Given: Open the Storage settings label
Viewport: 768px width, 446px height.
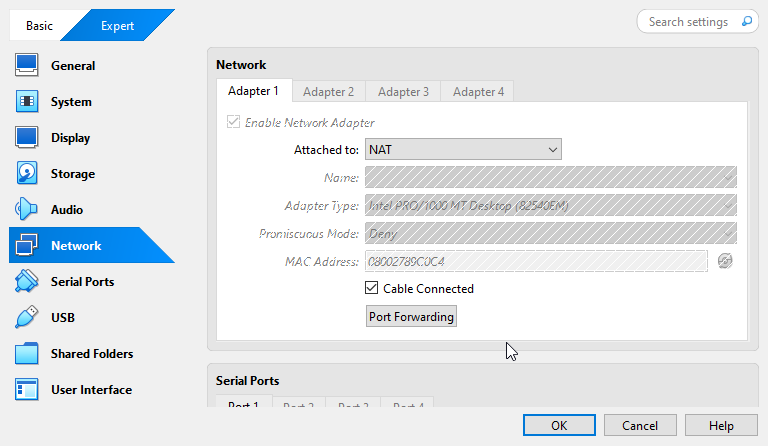Looking at the screenshot, I should click(x=73, y=174).
